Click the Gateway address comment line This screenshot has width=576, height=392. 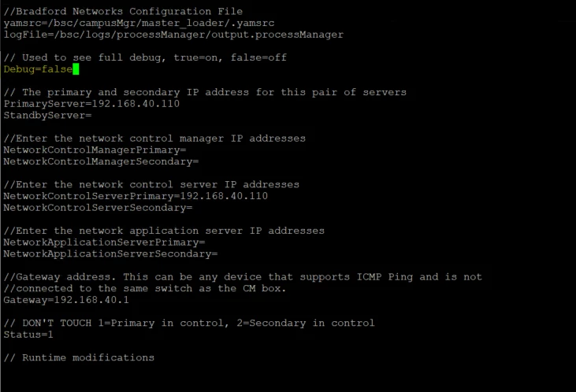point(243,277)
